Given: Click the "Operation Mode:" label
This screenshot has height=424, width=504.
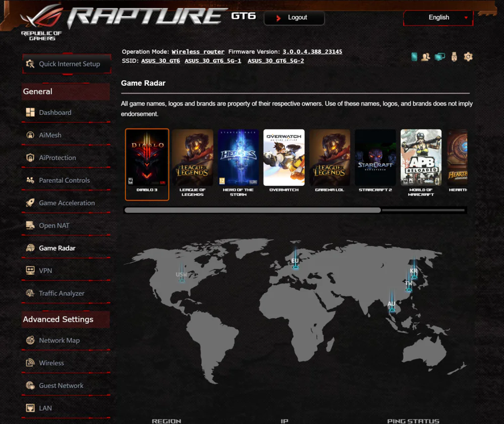Looking at the screenshot, I should coord(145,52).
